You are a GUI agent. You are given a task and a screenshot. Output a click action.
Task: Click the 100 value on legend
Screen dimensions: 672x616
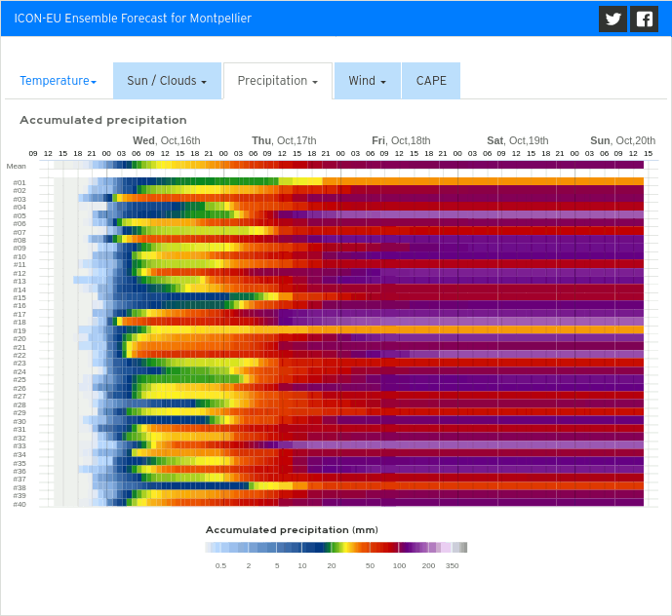399,565
